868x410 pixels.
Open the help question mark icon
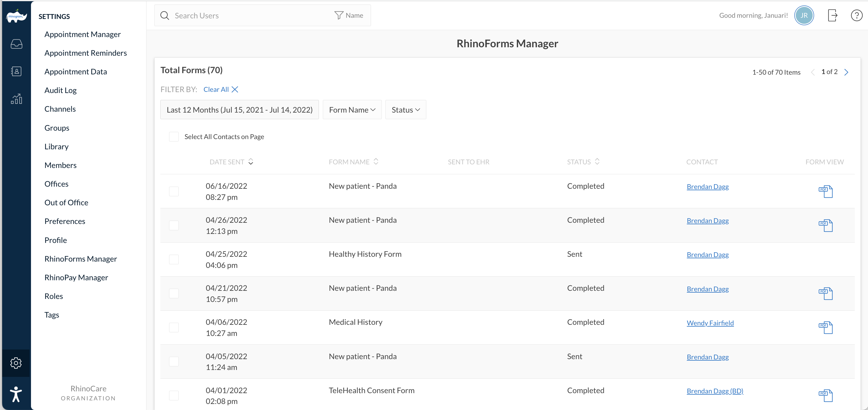(856, 16)
